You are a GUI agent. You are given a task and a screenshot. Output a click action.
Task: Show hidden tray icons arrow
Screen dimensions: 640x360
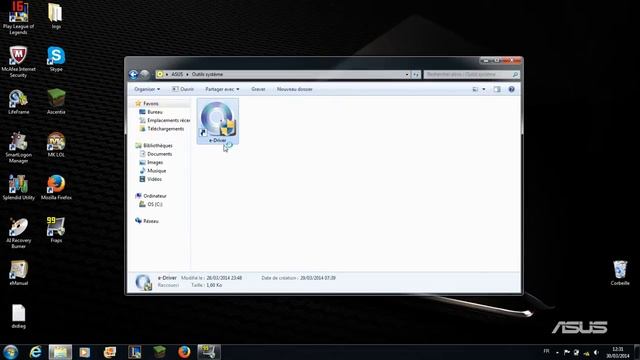point(557,352)
